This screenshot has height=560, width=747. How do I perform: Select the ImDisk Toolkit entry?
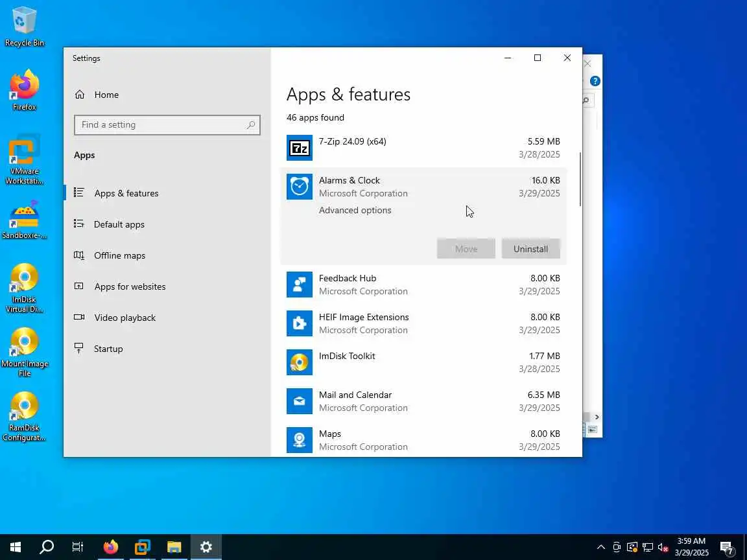(423, 362)
